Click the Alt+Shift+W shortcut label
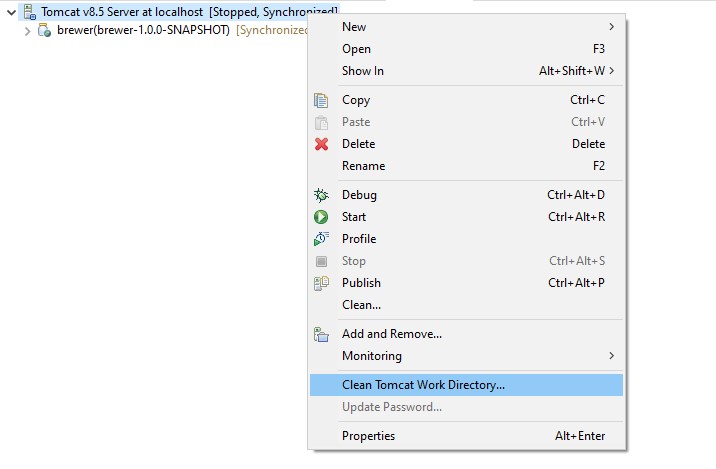This screenshot has width=716, height=469. pyautogui.click(x=572, y=71)
